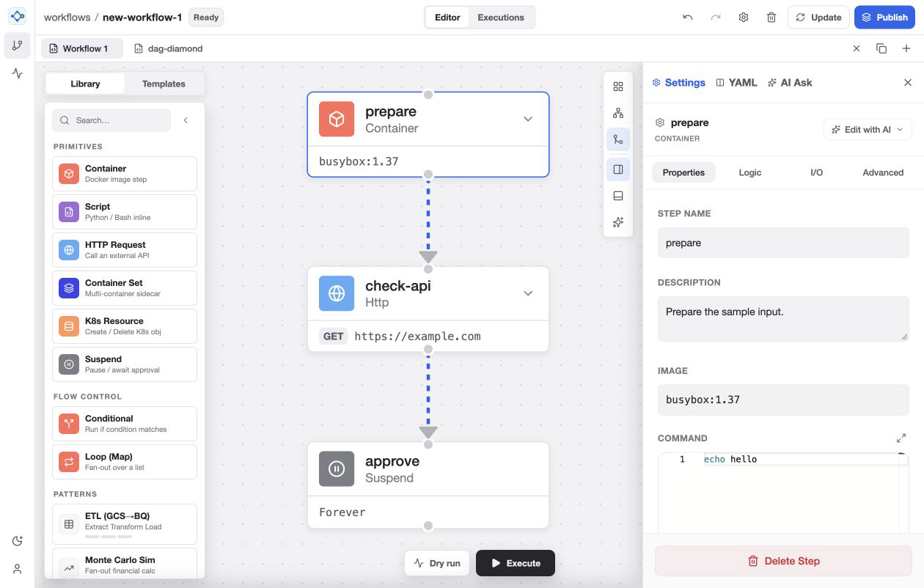
Task: Select the K8s Resource primitive
Action: (x=125, y=326)
